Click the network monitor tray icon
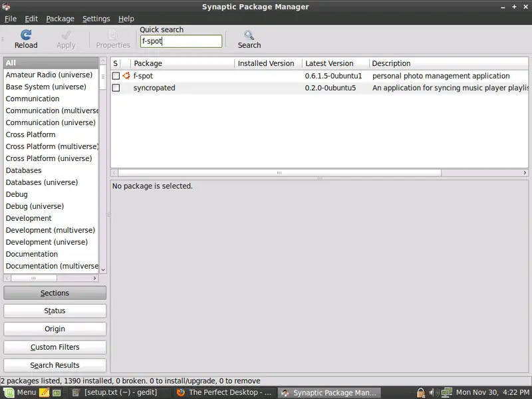532x399 pixels. tap(446, 392)
